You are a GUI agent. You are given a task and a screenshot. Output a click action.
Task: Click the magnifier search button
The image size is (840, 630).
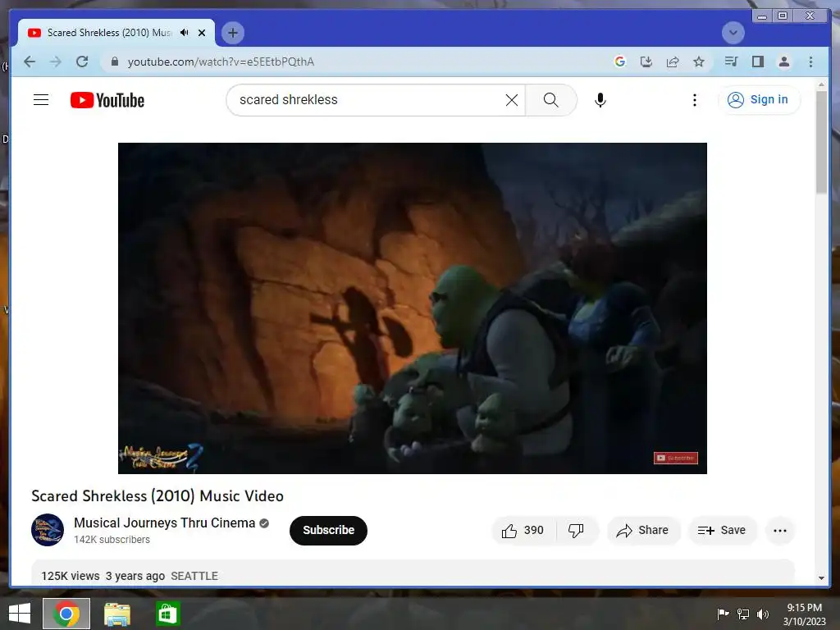pos(550,100)
